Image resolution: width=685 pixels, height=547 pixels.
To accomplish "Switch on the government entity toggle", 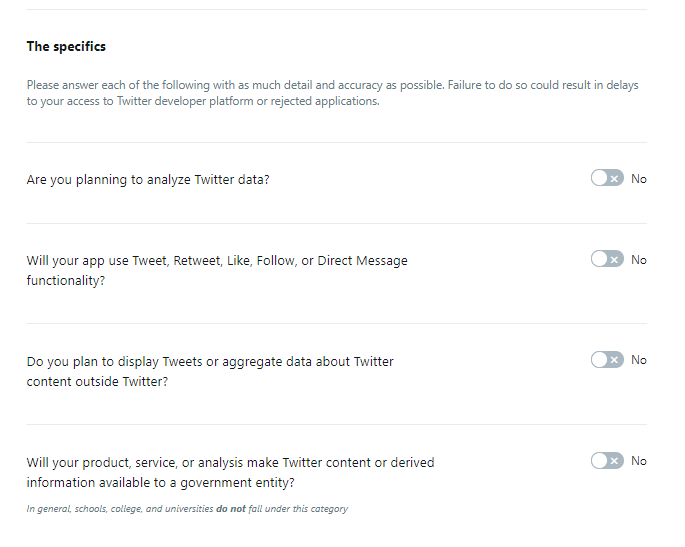I will point(606,460).
